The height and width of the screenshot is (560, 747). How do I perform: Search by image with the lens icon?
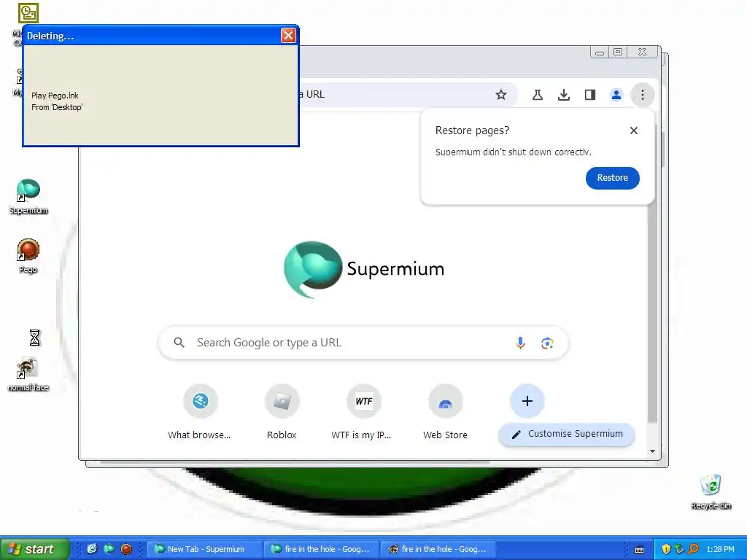point(547,343)
